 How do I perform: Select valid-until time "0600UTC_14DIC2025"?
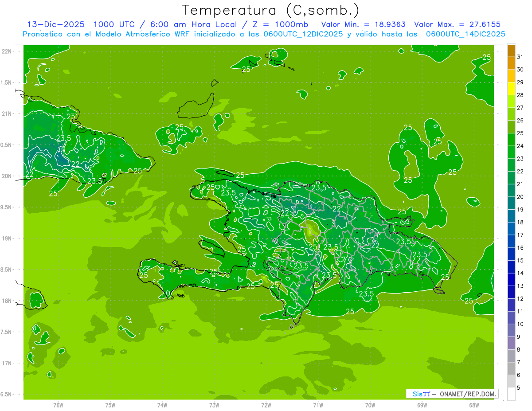465,34
